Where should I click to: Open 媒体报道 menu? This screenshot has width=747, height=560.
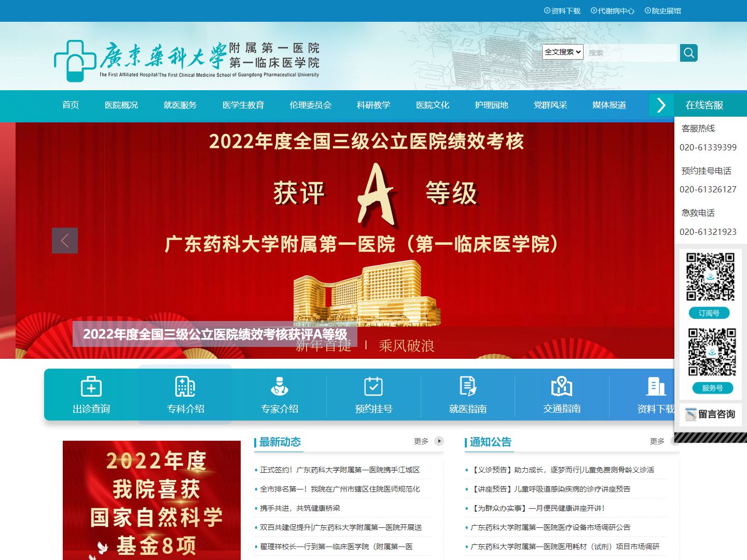[609, 105]
